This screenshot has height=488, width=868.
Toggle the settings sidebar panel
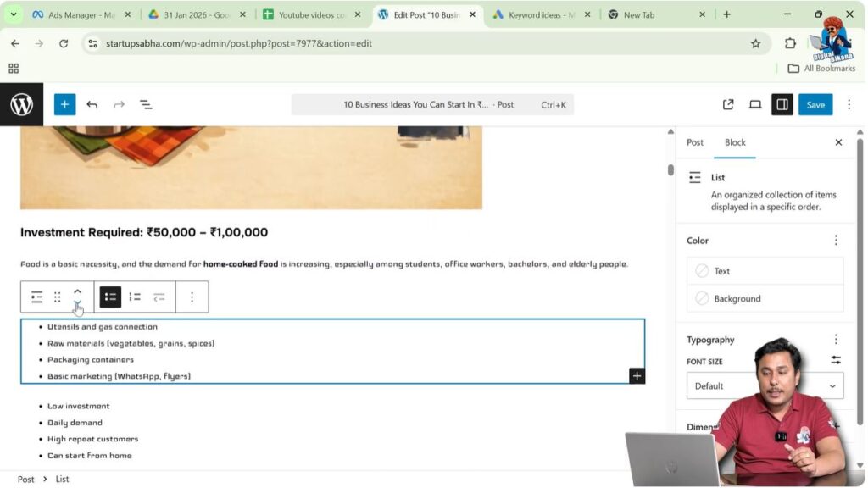(782, 104)
